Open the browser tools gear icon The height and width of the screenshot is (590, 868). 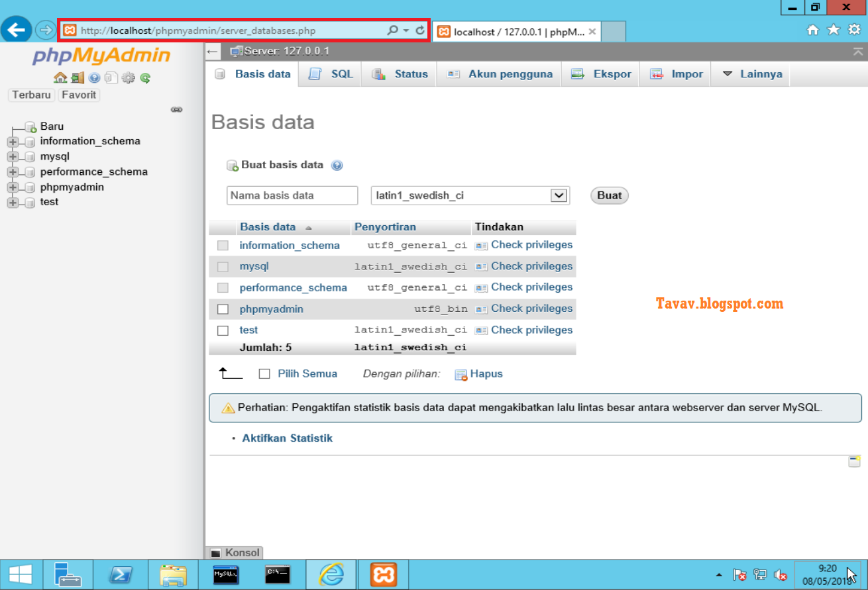click(854, 30)
